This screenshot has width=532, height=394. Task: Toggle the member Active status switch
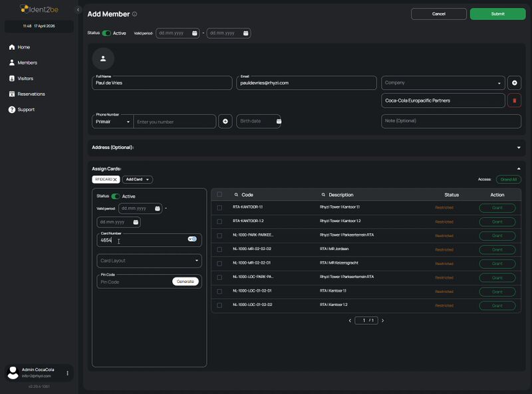tap(106, 33)
